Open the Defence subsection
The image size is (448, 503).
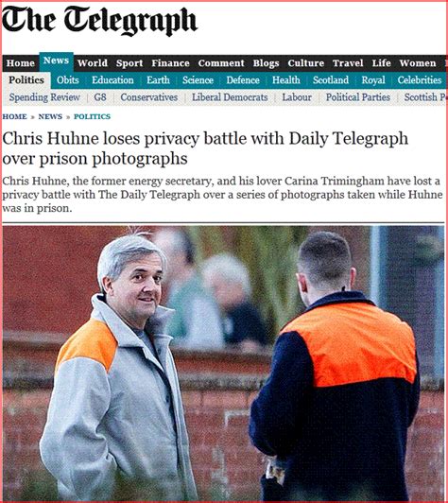point(243,79)
